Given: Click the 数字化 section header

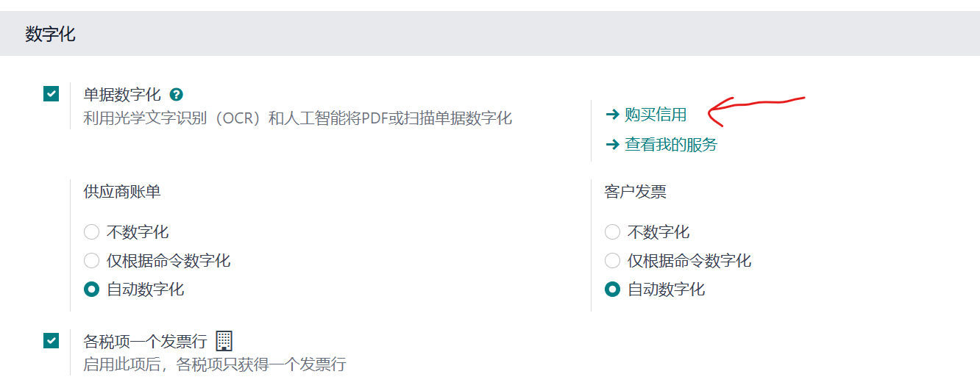Looking at the screenshot, I should (x=50, y=34).
